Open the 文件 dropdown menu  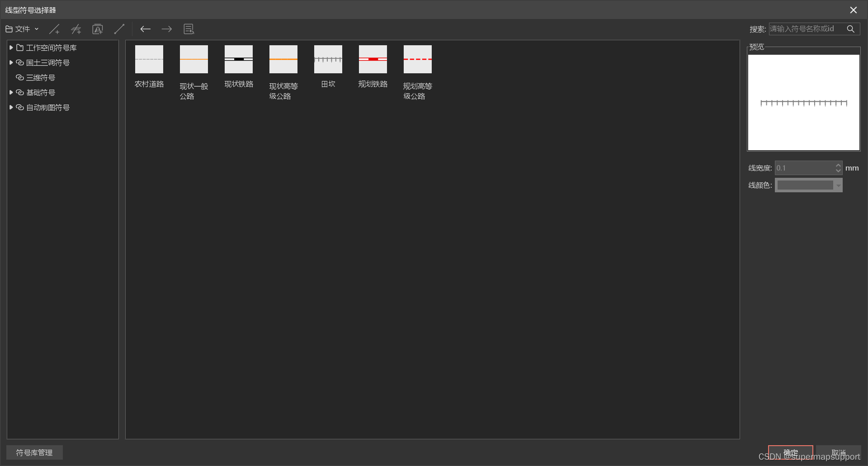pyautogui.click(x=22, y=29)
